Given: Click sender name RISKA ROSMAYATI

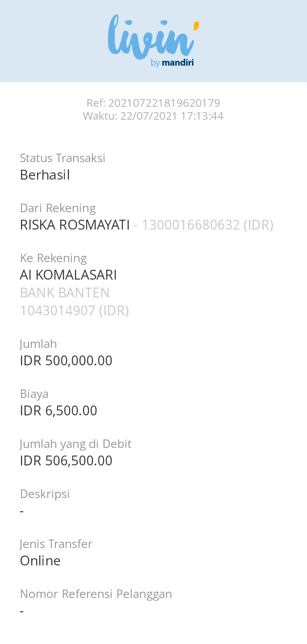Looking at the screenshot, I should pyautogui.click(x=75, y=225).
